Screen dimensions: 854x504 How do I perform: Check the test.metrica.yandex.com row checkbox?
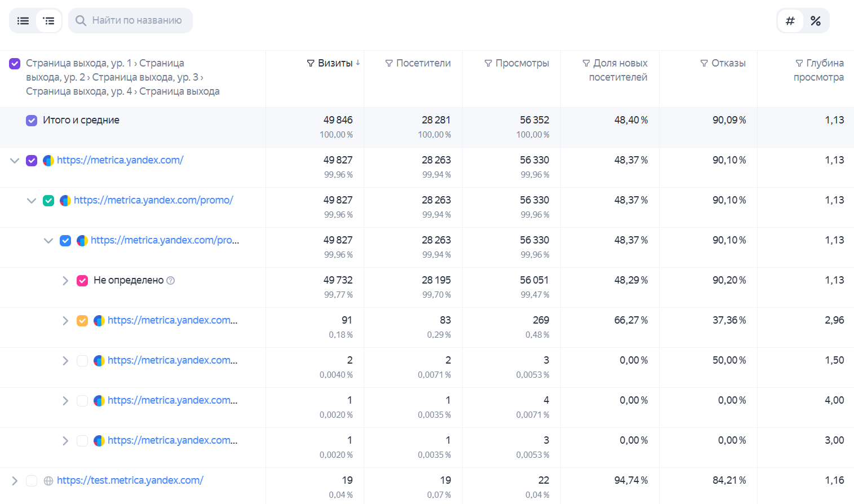click(x=32, y=481)
